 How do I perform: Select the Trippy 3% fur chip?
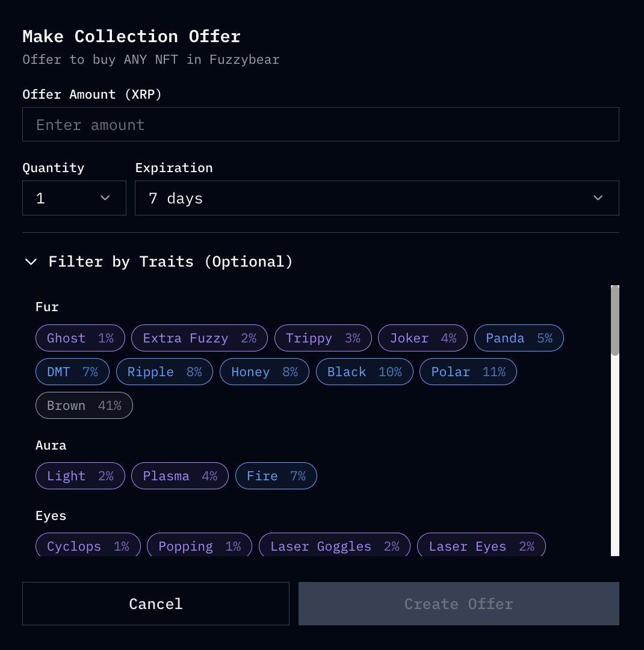[323, 338]
